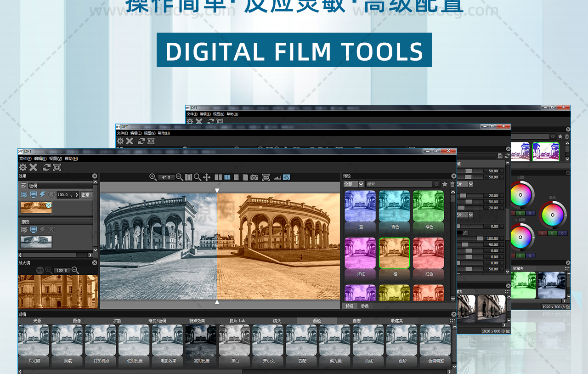Screen dimensions: 588x374
Task: Open the 正常 blend mode dropdown
Action: [x=86, y=195]
